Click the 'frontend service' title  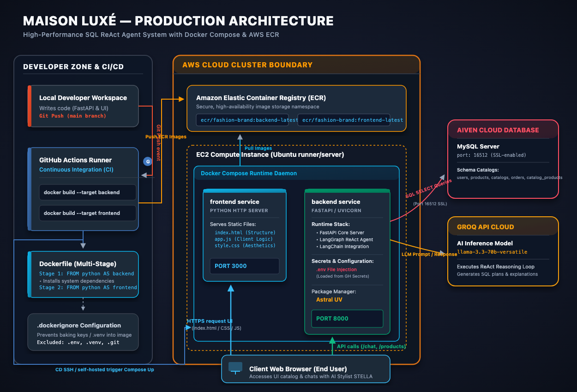pyautogui.click(x=234, y=202)
